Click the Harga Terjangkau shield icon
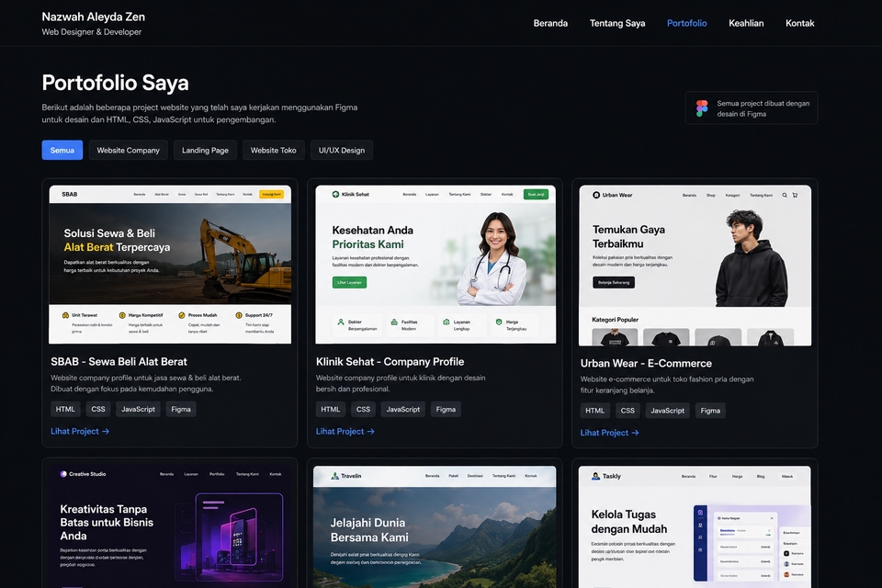This screenshot has height=588, width=882. [x=499, y=322]
